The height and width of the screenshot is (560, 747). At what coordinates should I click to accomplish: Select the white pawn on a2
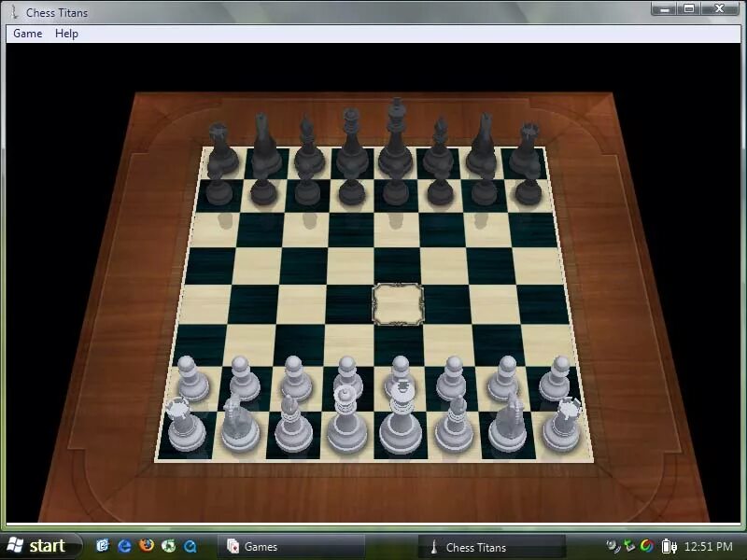point(192,379)
